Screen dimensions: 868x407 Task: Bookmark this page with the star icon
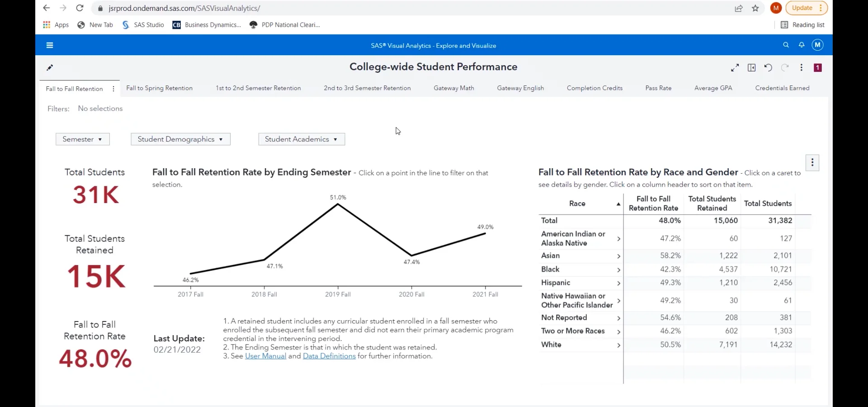(x=755, y=8)
